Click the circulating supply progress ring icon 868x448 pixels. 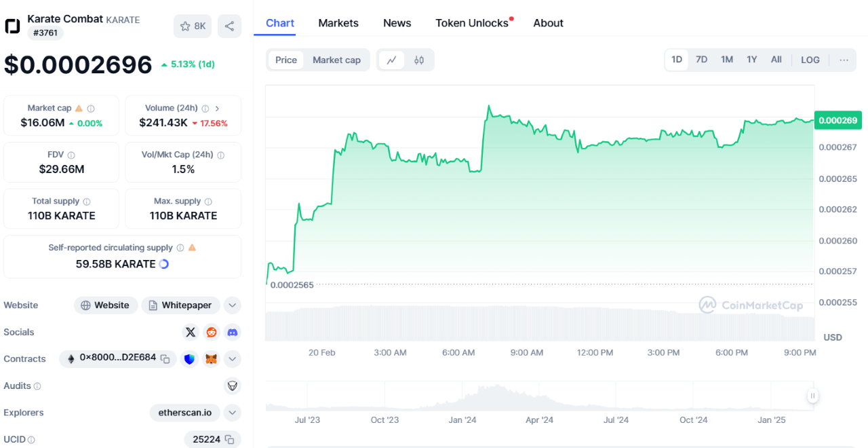point(163,264)
